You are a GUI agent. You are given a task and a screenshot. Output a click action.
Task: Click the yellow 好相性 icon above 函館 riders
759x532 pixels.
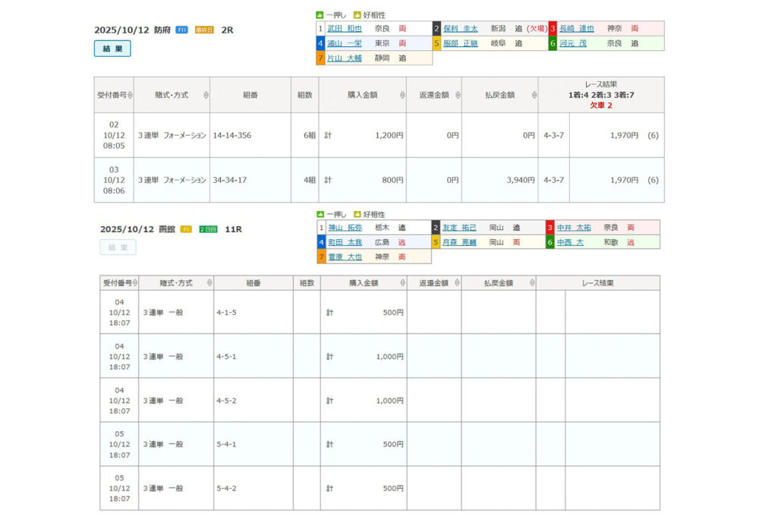(357, 215)
